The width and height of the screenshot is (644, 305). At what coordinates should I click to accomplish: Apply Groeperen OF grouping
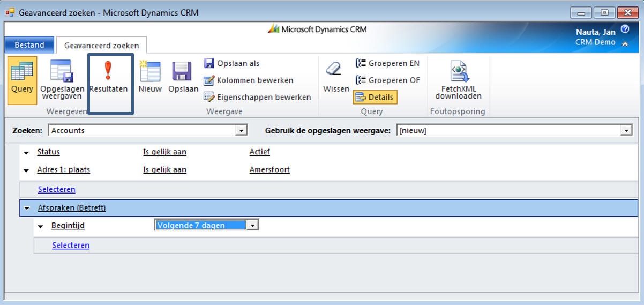tap(387, 80)
